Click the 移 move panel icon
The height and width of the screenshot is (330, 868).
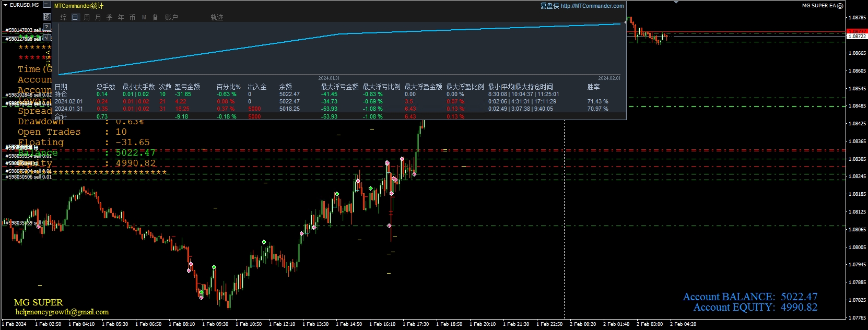coord(47,17)
